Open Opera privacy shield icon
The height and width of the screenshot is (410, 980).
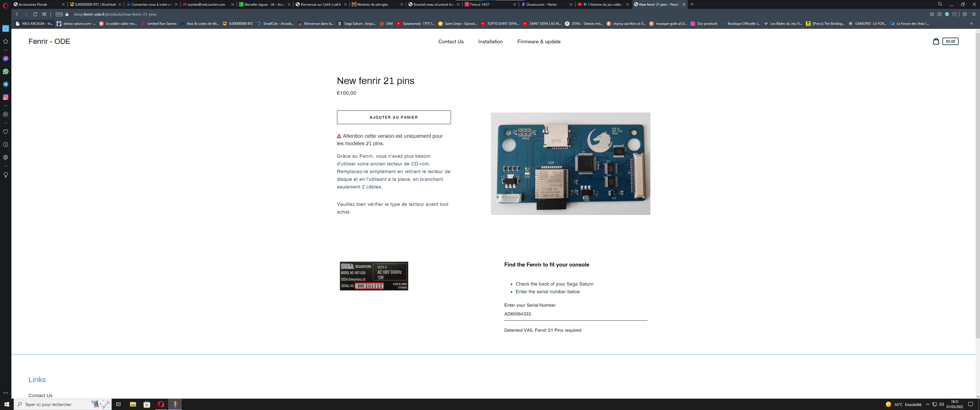click(x=947, y=15)
